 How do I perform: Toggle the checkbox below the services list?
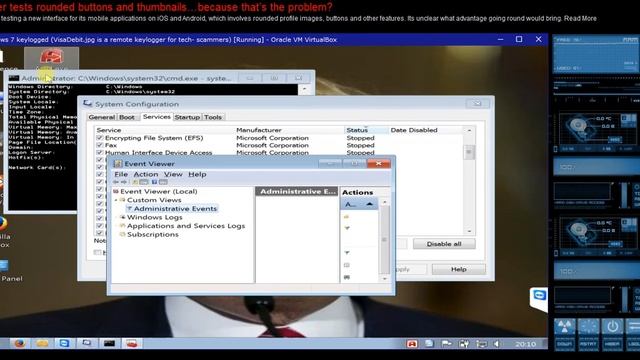(x=97, y=252)
